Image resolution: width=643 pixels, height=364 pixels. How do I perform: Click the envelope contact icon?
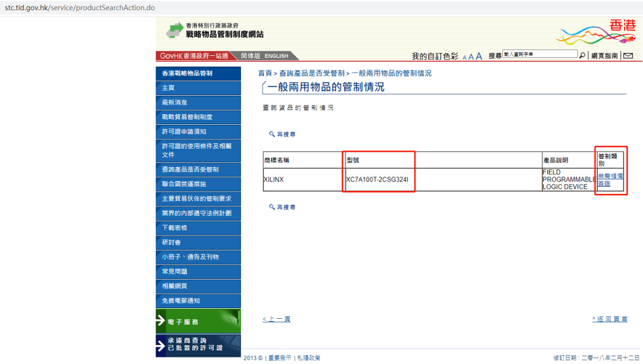pos(628,56)
